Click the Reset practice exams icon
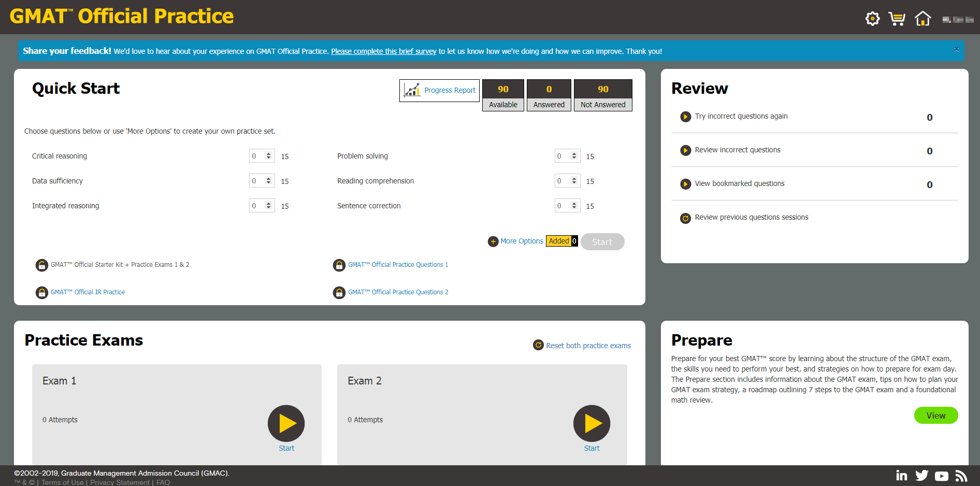The height and width of the screenshot is (486, 980). 538,345
